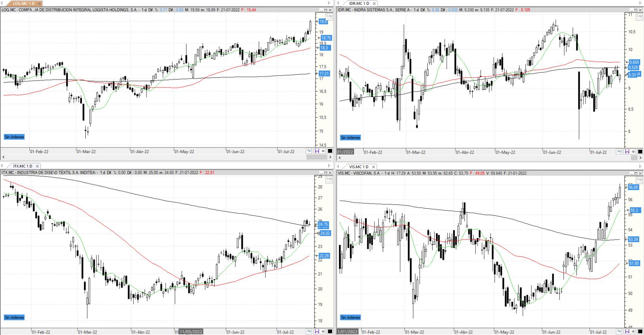Image resolution: width=644 pixels, height=335 pixels.
Task: Expand tab list arrow right of LOG.MC tab
Action: (329, 3)
